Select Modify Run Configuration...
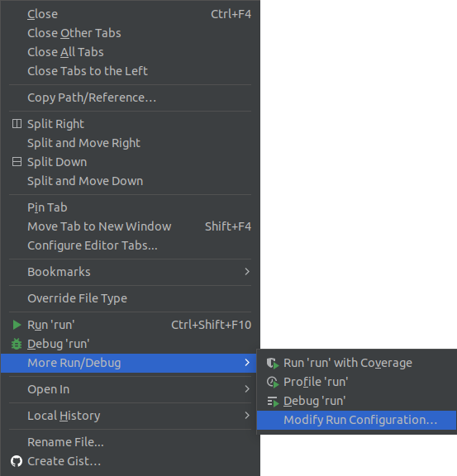Image resolution: width=457 pixels, height=476 pixels. click(x=356, y=420)
